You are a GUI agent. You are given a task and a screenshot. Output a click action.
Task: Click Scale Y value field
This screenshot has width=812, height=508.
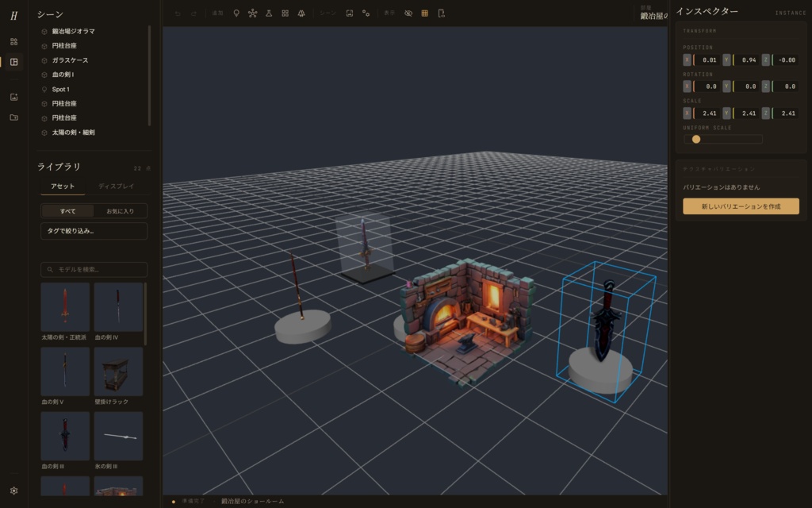745,114
